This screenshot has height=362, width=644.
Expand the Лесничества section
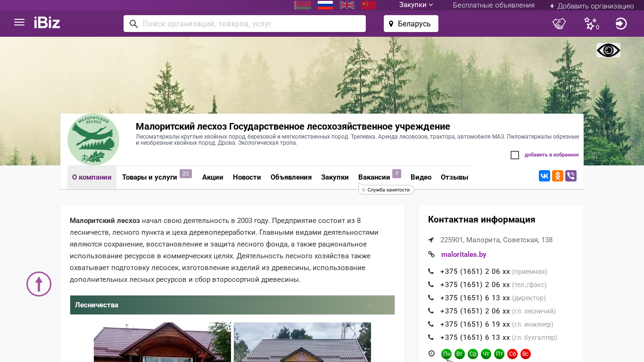click(232, 305)
